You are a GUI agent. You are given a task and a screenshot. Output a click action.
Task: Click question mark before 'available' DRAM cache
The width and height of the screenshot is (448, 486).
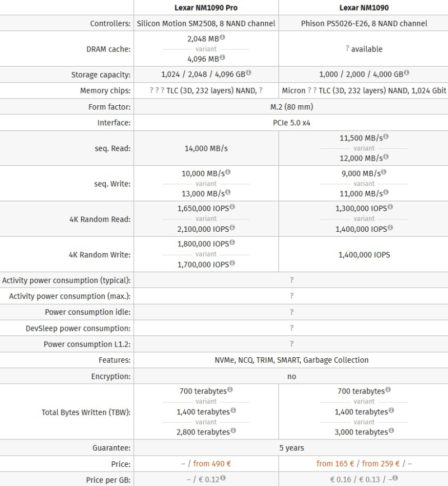348,48
